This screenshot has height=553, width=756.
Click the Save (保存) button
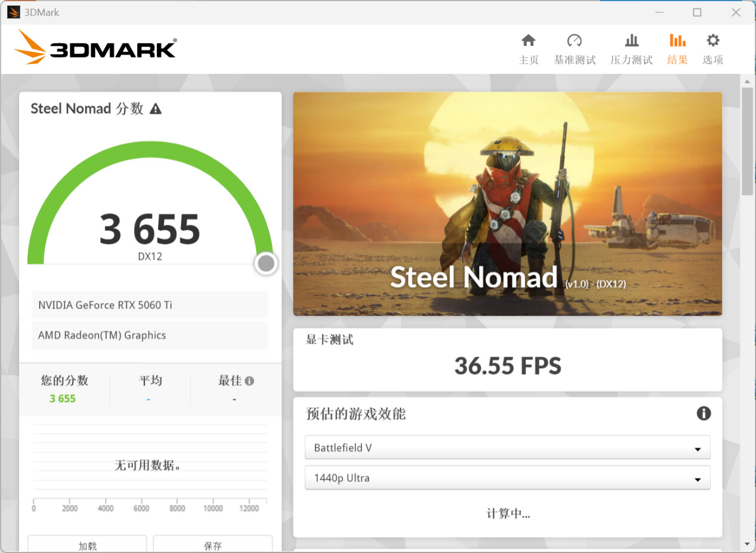click(x=212, y=545)
